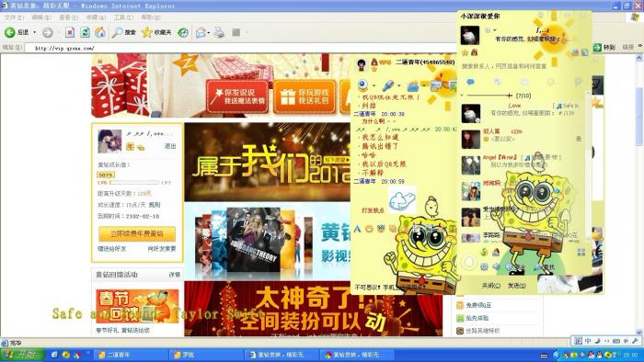Open the 收藏 (Favorites) menu
Image resolution: width=644 pixels, height=362 pixels.
[x=96, y=17]
